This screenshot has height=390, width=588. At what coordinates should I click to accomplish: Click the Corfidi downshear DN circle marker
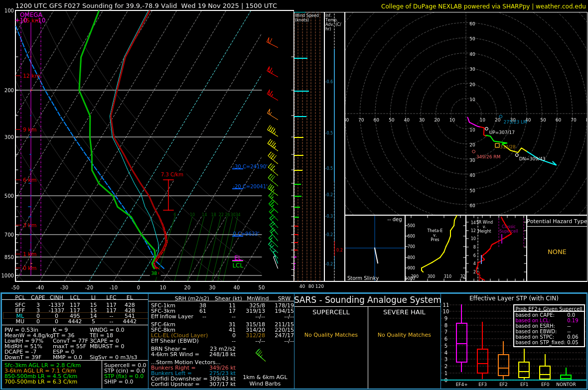pos(517,155)
